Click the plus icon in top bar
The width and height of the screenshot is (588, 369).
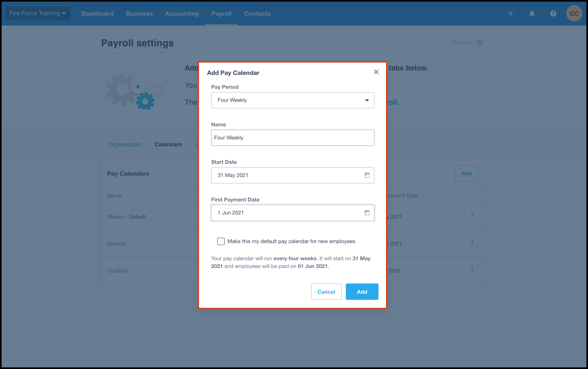point(510,13)
